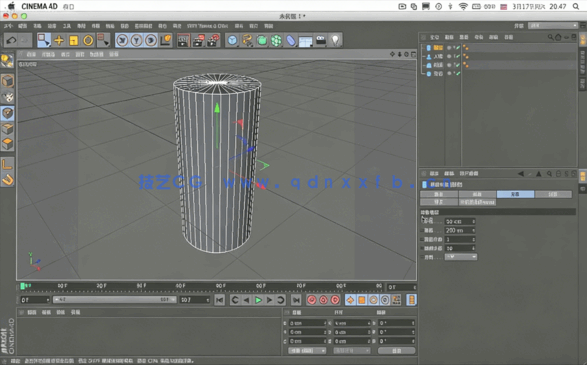Render the active view
Screen dimensions: 587x365
183,40
